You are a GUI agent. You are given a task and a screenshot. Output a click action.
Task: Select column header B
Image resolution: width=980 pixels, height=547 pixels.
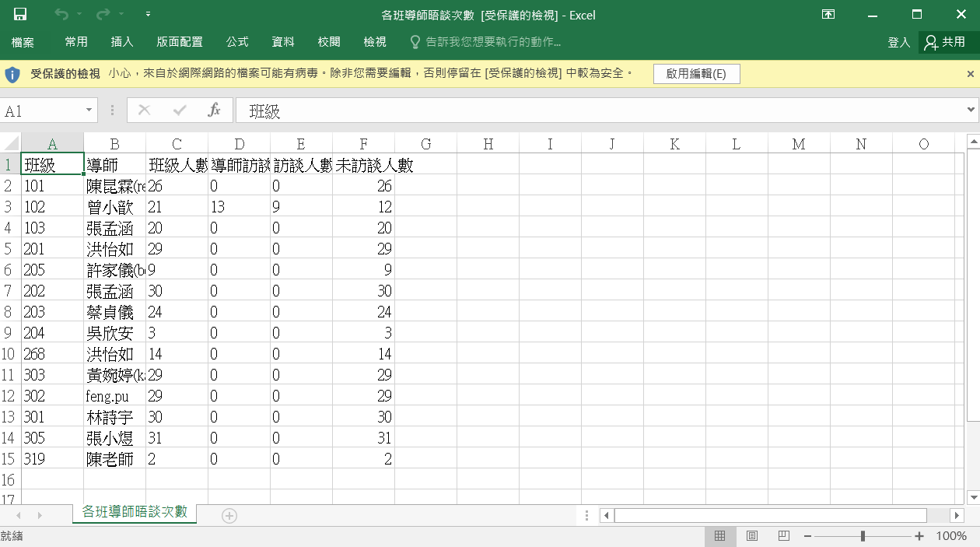[x=114, y=144]
